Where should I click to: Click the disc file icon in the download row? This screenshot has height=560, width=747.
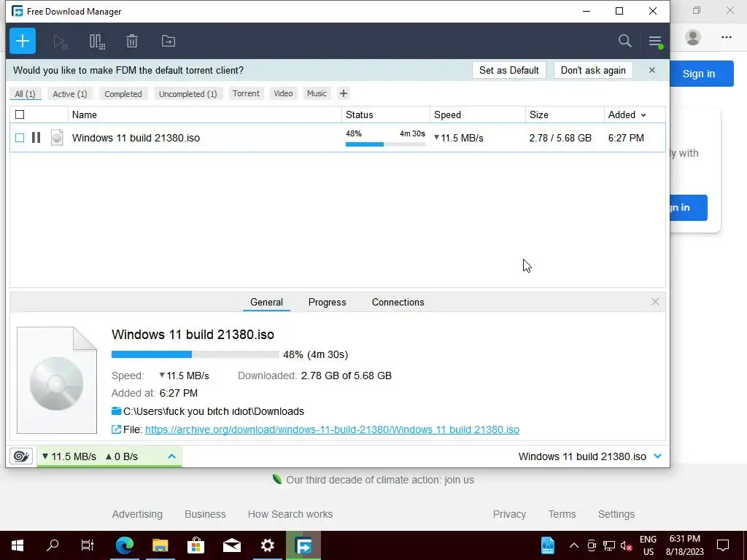coord(57,138)
